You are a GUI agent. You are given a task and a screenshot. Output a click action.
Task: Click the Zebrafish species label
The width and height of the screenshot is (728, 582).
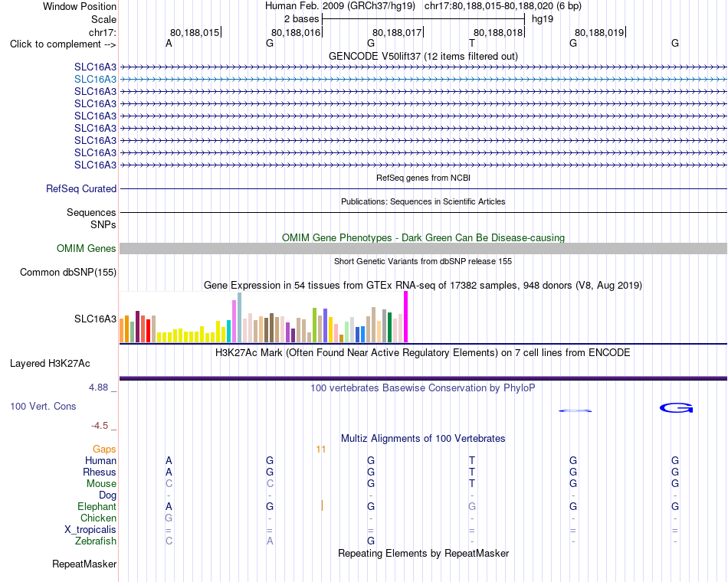96,541
